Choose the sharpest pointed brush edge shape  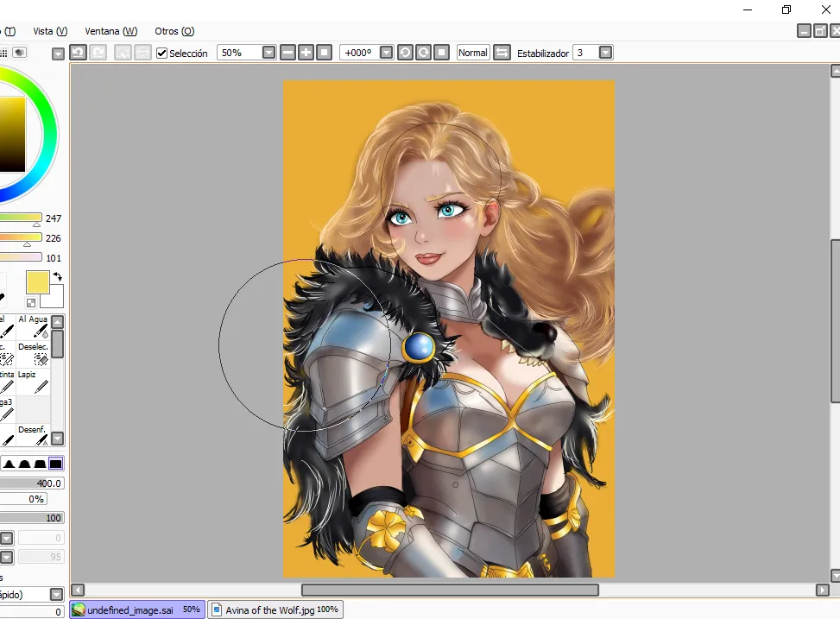click(x=9, y=464)
